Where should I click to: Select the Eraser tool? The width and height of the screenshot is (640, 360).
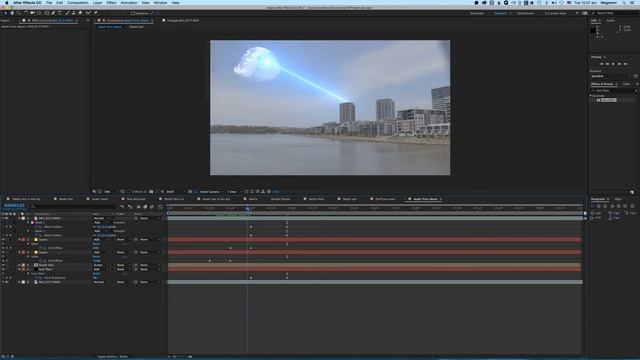80,13
